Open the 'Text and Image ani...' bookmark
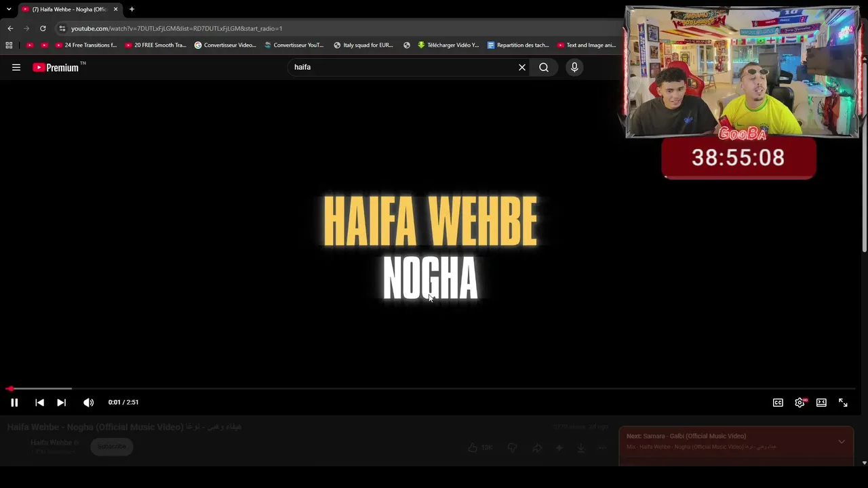 [x=587, y=45]
